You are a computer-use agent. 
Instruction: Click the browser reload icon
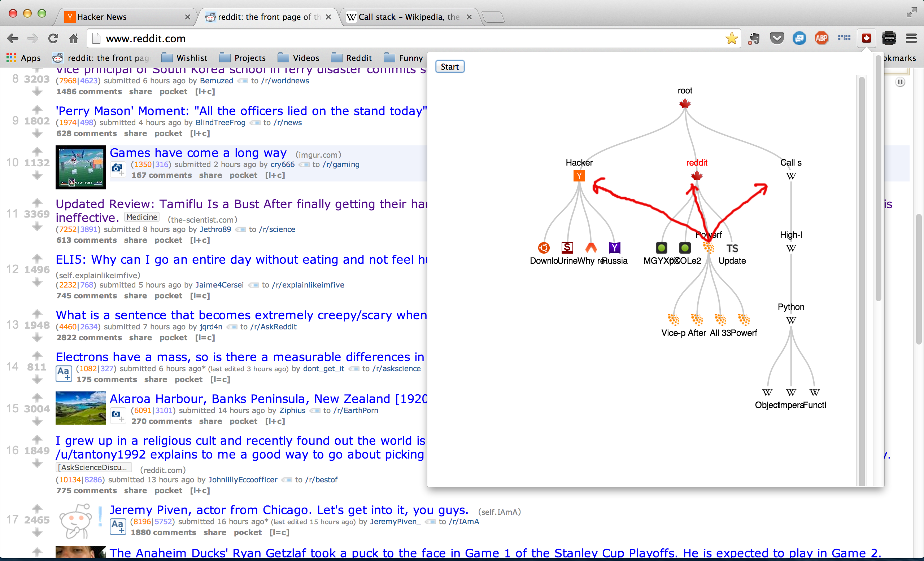53,38
